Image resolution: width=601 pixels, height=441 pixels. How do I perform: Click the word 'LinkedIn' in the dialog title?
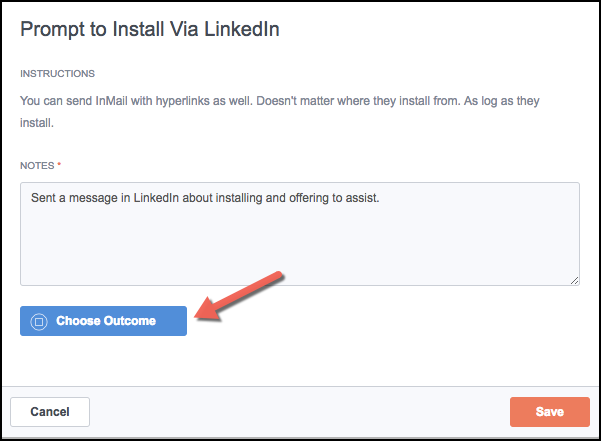(242, 29)
